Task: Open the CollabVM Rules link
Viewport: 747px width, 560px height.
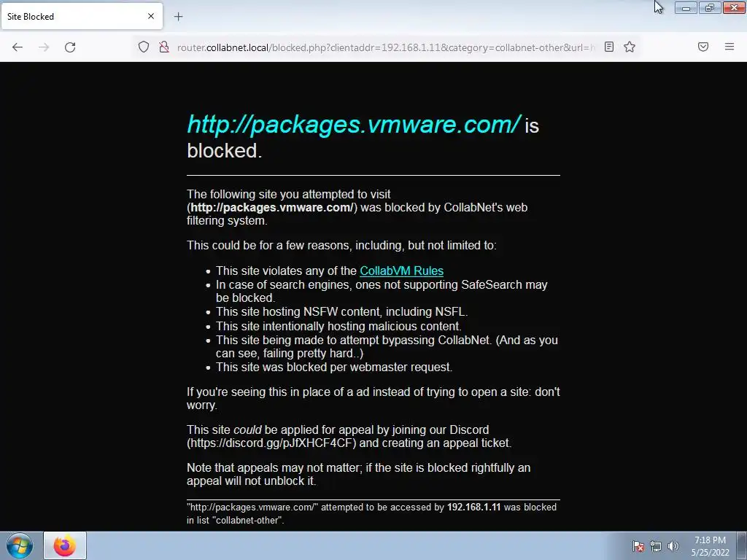Action: 402,271
